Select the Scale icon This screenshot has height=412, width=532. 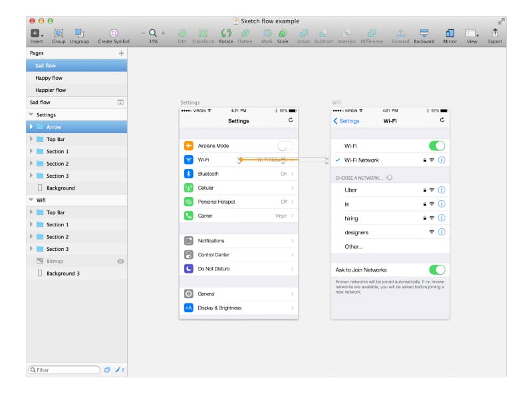pos(283,34)
